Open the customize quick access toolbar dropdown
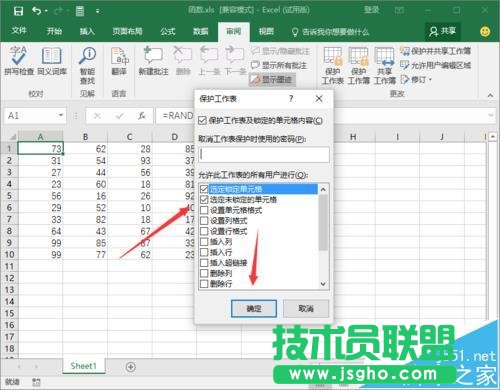This screenshot has width=500, height=390. 97,11
